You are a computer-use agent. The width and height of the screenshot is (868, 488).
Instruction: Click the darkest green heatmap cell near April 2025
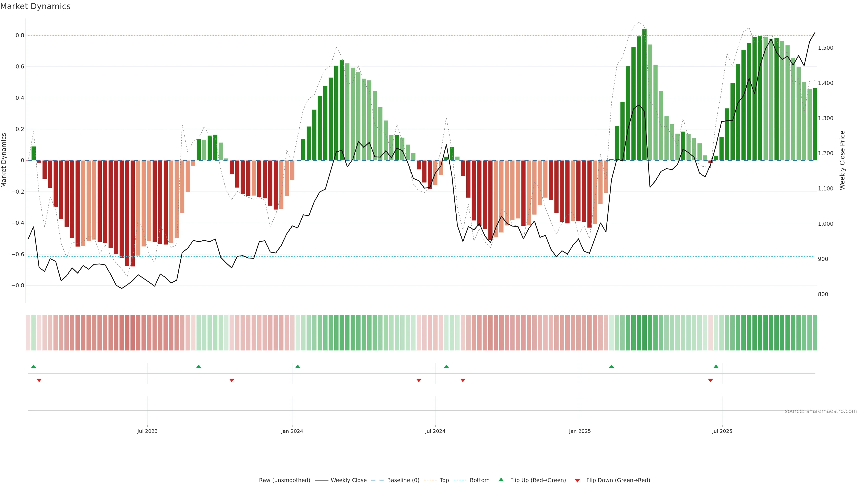coord(644,333)
